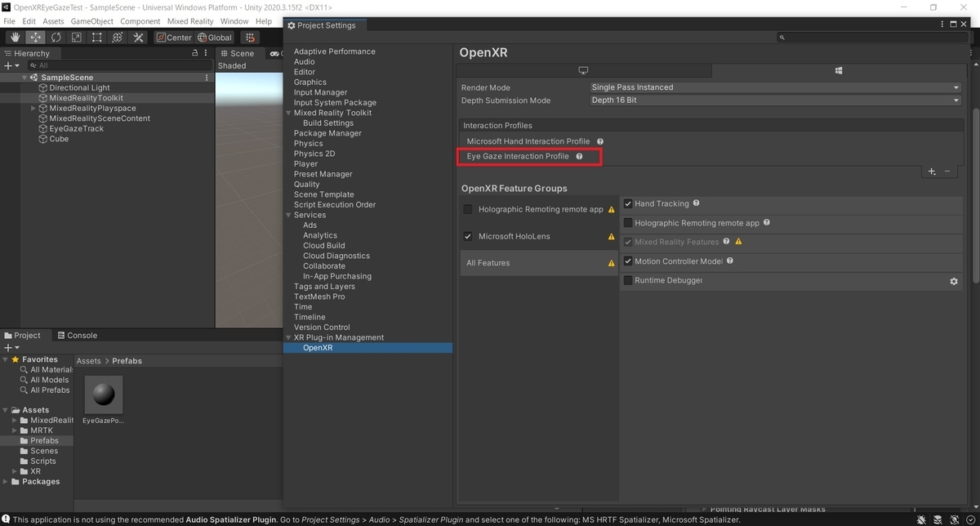This screenshot has height=526, width=980.
Task: Select All Features group
Action: (x=539, y=263)
